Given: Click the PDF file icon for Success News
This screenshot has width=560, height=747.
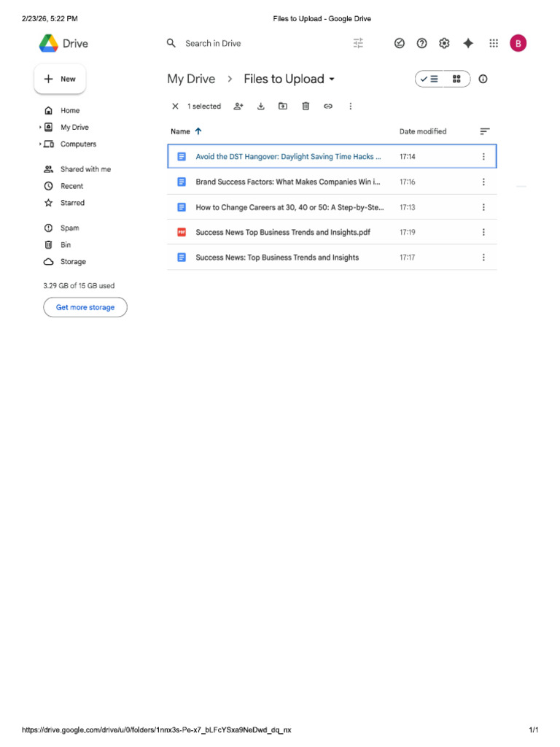Looking at the screenshot, I should (182, 232).
